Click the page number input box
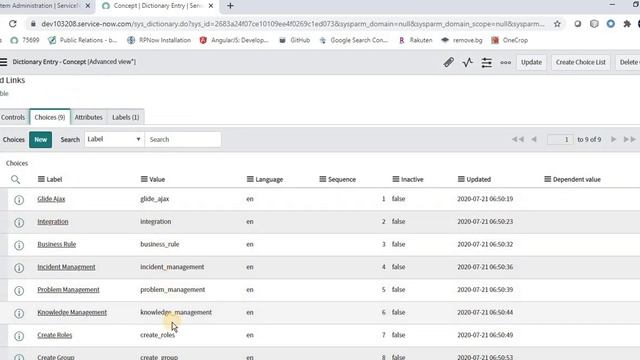Screen dimensions: 640x360 [560, 140]
